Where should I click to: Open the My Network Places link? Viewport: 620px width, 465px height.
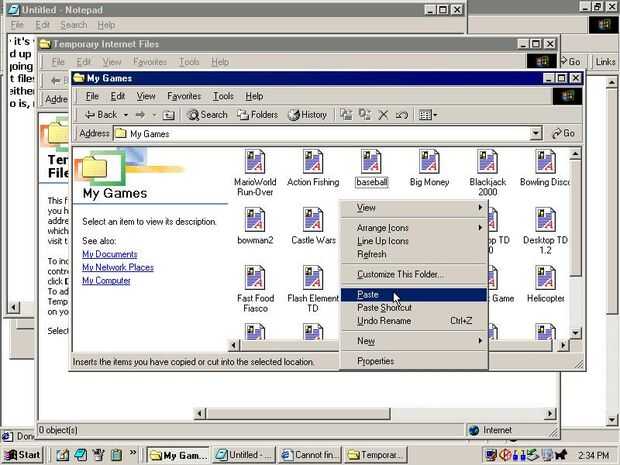[118, 267]
